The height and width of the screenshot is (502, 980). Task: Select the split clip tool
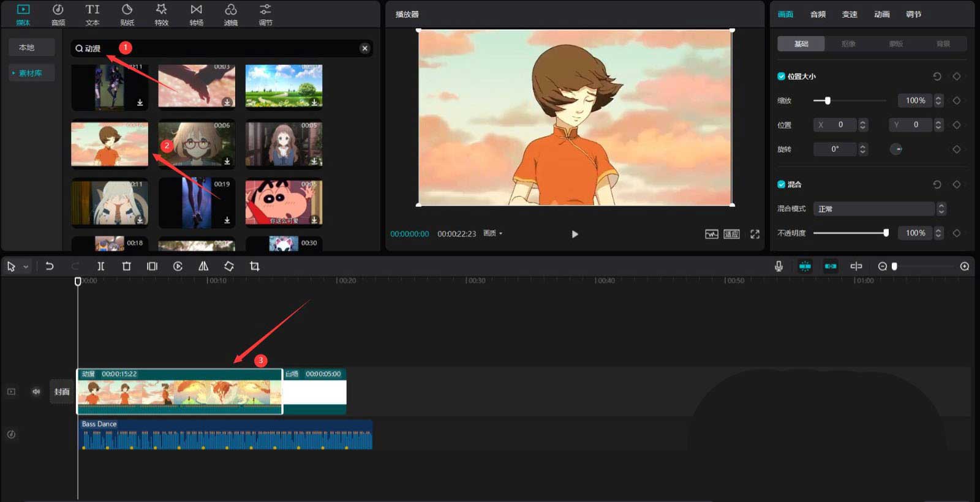tap(100, 266)
